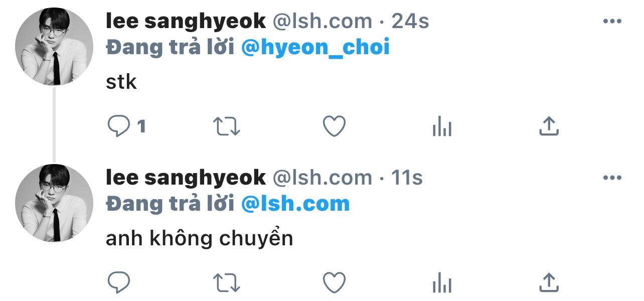Image resolution: width=644 pixels, height=301 pixels.
Task: View analytics for "anh không chuyển" tweet
Action: pyautogui.click(x=442, y=282)
